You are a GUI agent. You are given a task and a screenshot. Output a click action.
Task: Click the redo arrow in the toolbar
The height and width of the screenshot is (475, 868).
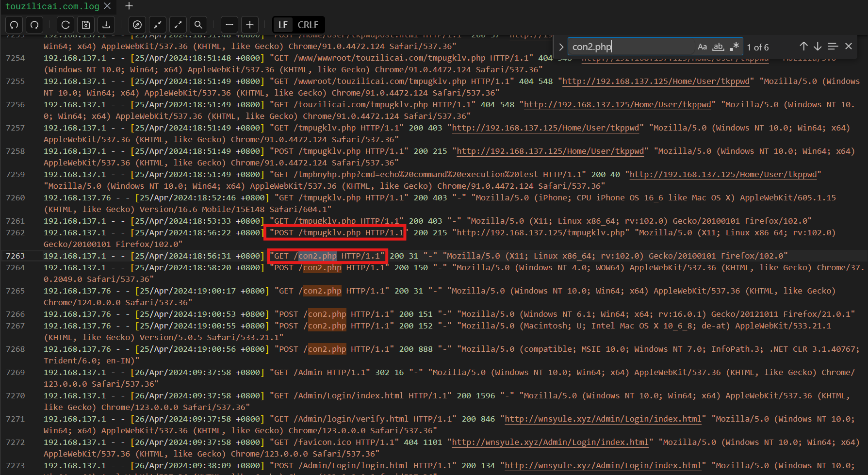34,25
